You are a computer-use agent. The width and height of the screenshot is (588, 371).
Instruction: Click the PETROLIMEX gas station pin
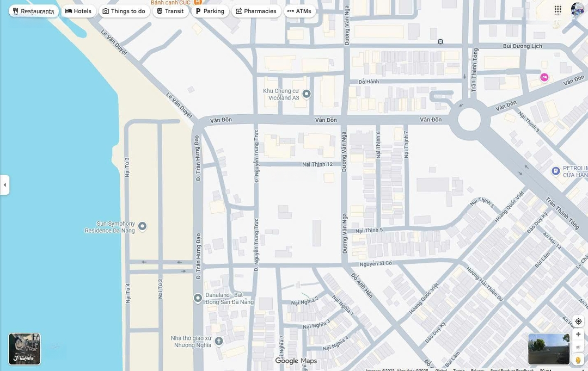(556, 171)
